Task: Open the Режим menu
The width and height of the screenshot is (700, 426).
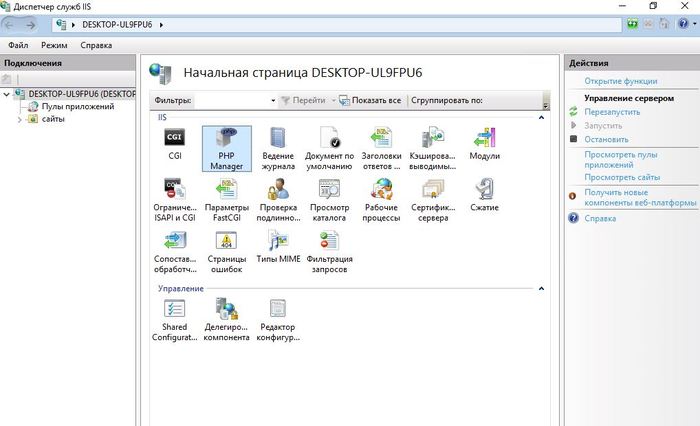Action: pos(54,45)
